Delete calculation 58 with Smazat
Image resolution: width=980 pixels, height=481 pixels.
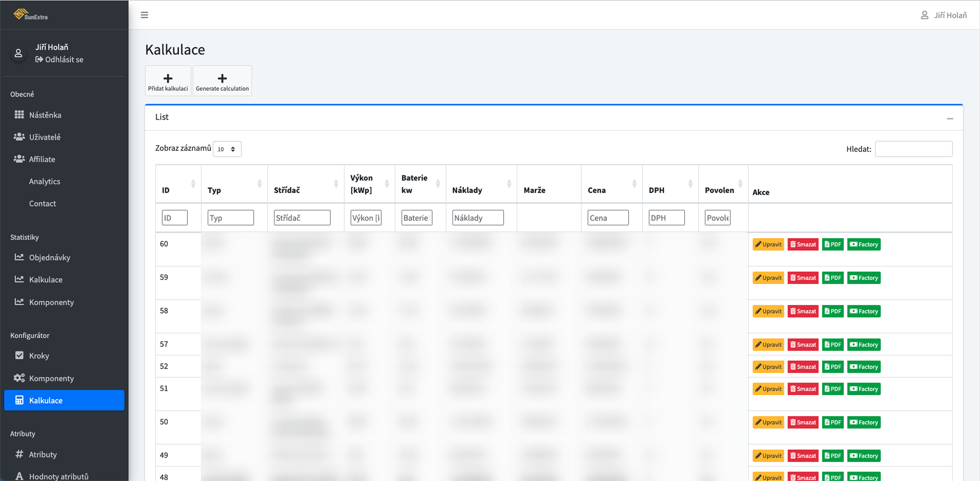point(803,311)
